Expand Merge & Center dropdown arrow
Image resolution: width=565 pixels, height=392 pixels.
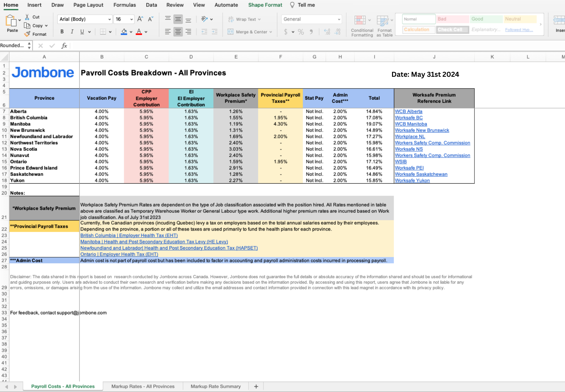click(270, 32)
